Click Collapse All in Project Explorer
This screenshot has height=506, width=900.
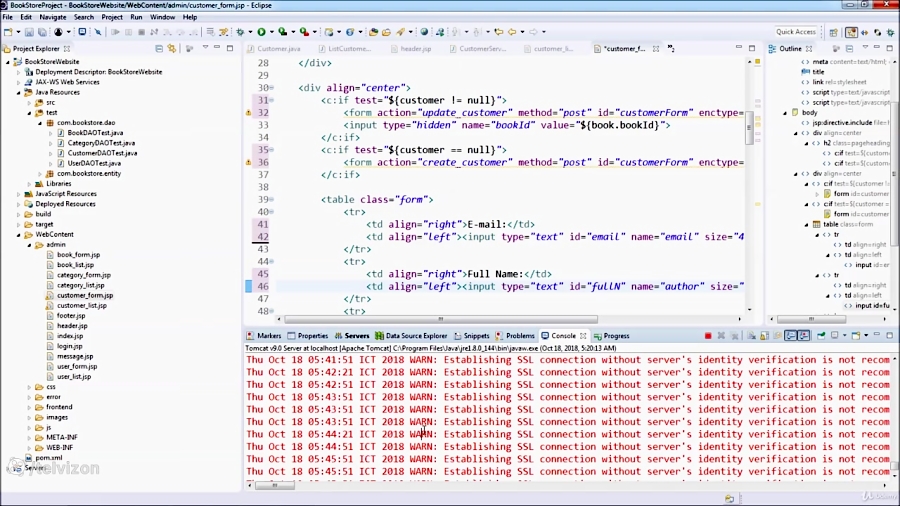coord(159,49)
